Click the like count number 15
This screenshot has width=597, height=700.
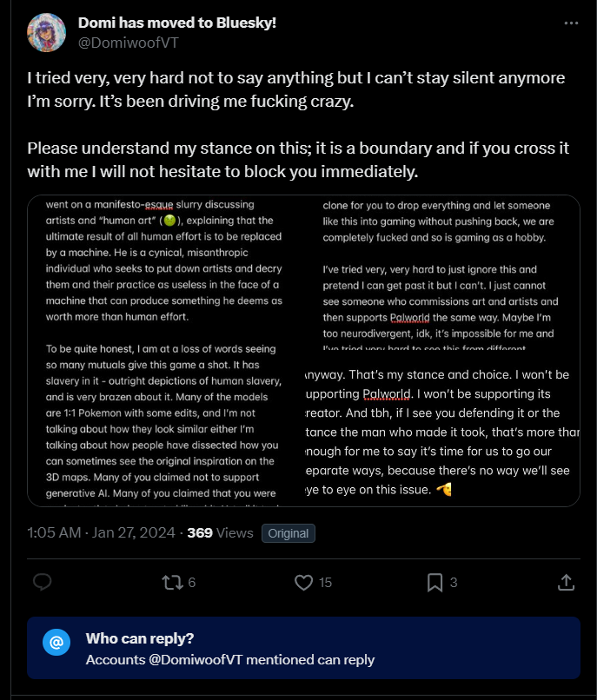click(x=325, y=583)
